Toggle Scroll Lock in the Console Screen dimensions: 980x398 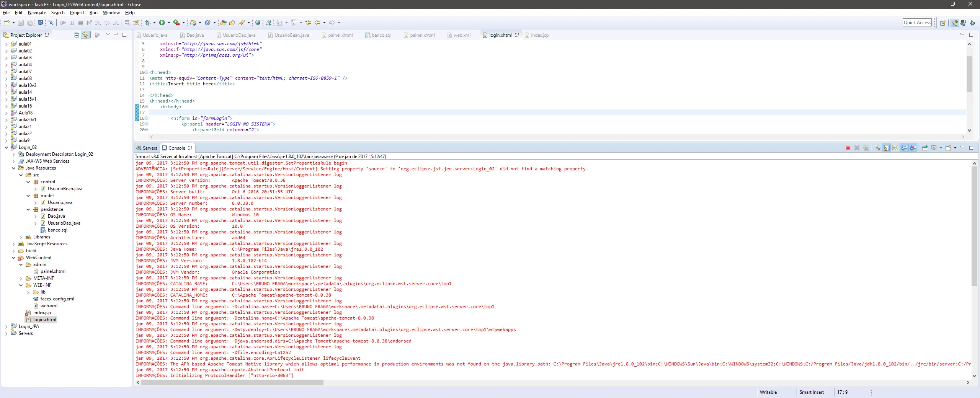(887, 148)
